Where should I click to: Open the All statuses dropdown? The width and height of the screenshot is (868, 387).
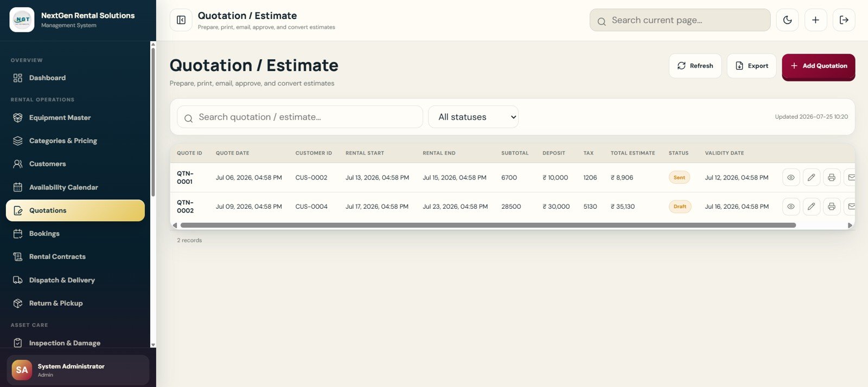click(473, 117)
